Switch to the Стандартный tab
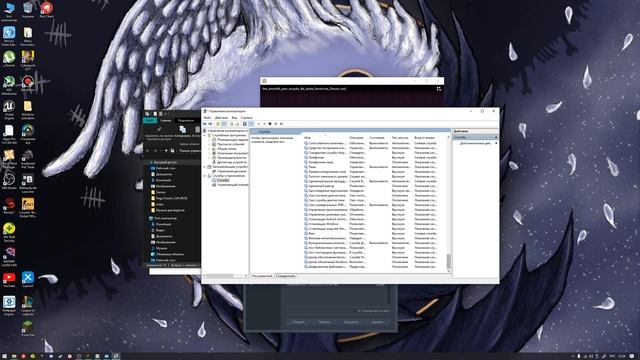Screen dimensions: 640x360 285,276
